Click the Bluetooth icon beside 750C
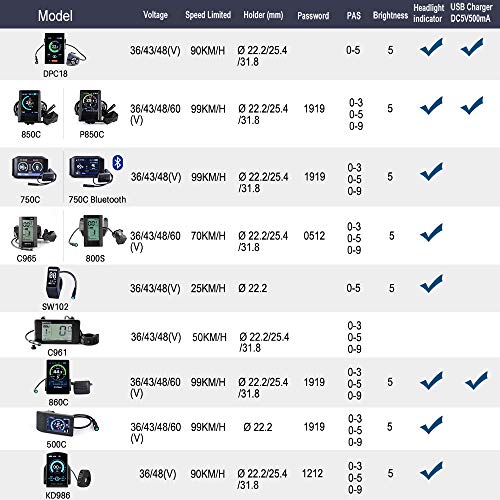The width and height of the screenshot is (500, 500). [x=117, y=163]
